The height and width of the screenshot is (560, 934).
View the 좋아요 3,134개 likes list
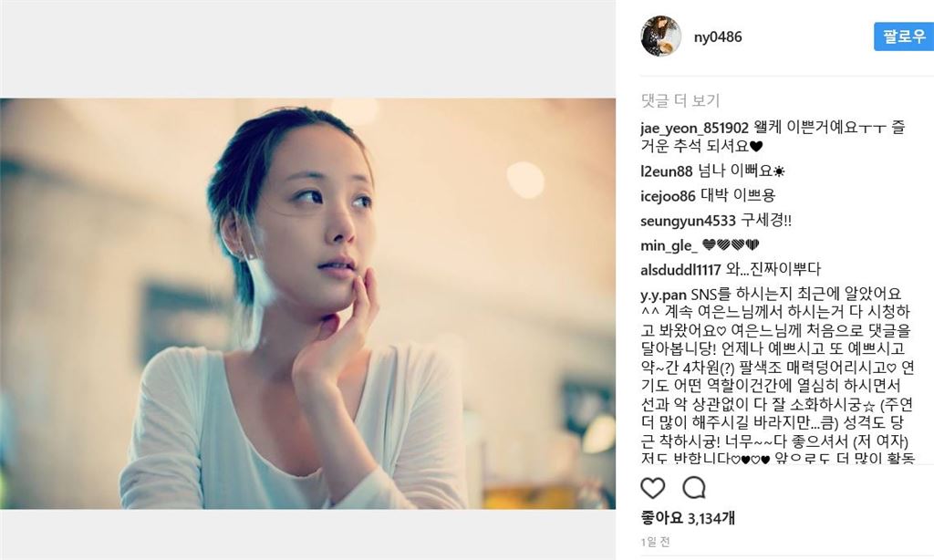tap(688, 518)
